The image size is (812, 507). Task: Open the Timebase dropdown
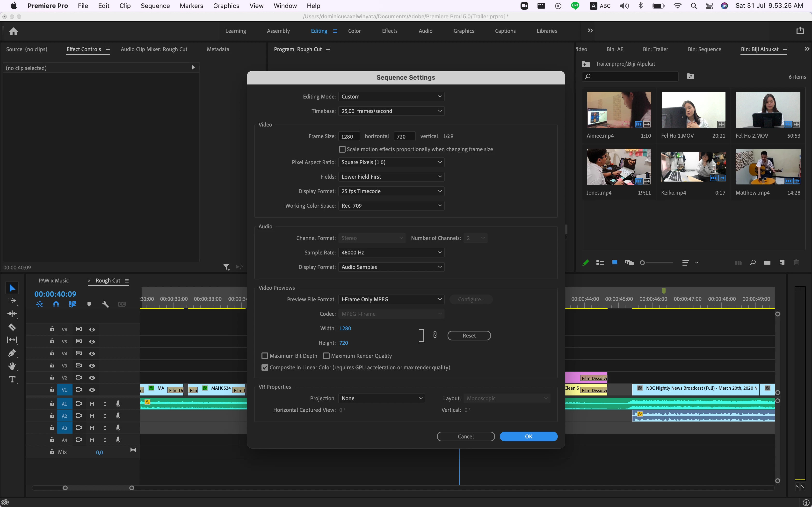[391, 111]
